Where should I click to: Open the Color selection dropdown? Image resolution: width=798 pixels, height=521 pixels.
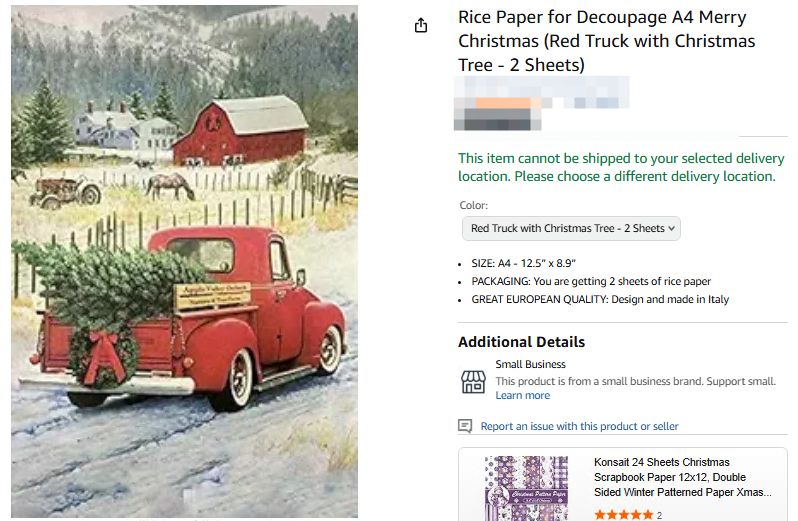pos(570,228)
